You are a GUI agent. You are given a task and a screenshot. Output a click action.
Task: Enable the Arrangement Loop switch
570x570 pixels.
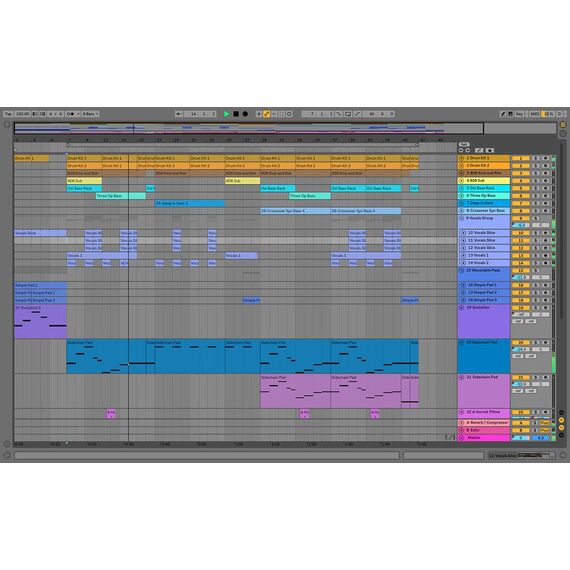[348, 114]
